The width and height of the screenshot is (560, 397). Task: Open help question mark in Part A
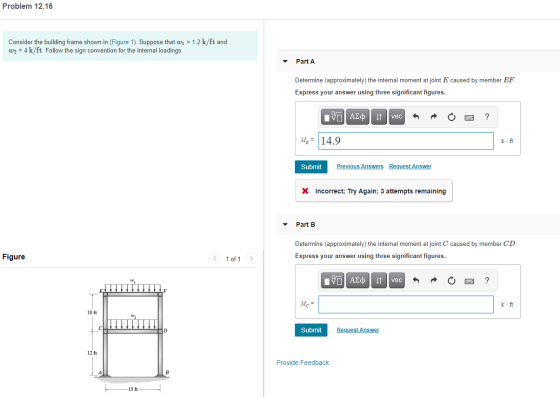[487, 116]
